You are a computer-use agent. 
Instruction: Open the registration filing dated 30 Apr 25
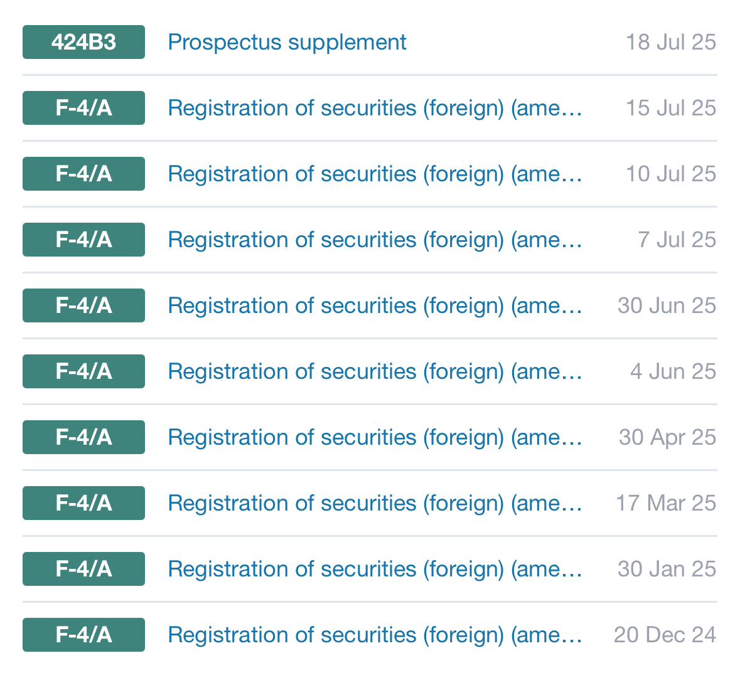point(375,437)
